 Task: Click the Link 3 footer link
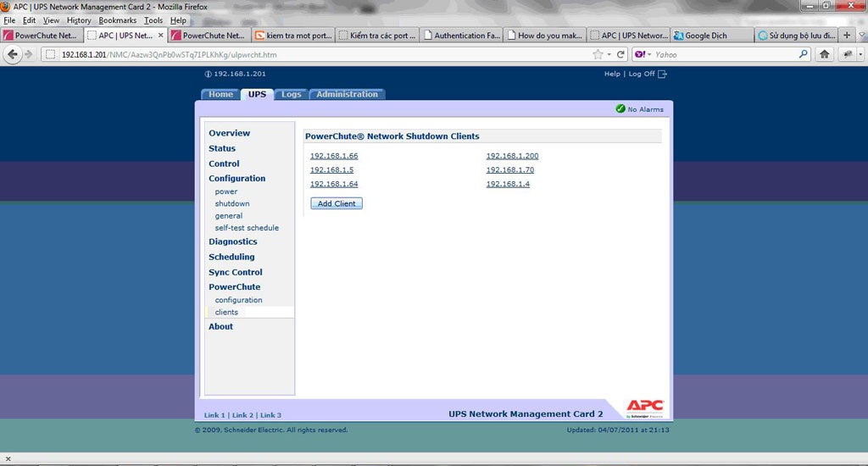click(x=270, y=415)
